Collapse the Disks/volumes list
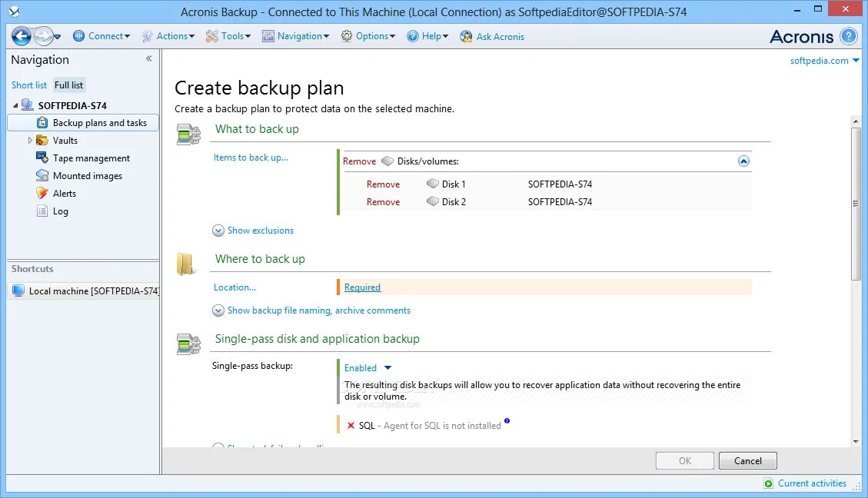868x498 pixels. pyautogui.click(x=743, y=161)
